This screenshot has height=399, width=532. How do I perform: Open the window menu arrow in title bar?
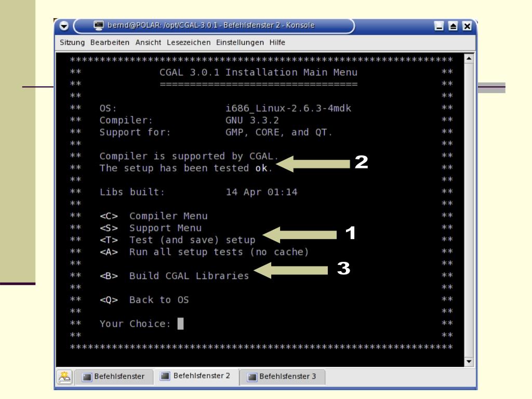(64, 26)
